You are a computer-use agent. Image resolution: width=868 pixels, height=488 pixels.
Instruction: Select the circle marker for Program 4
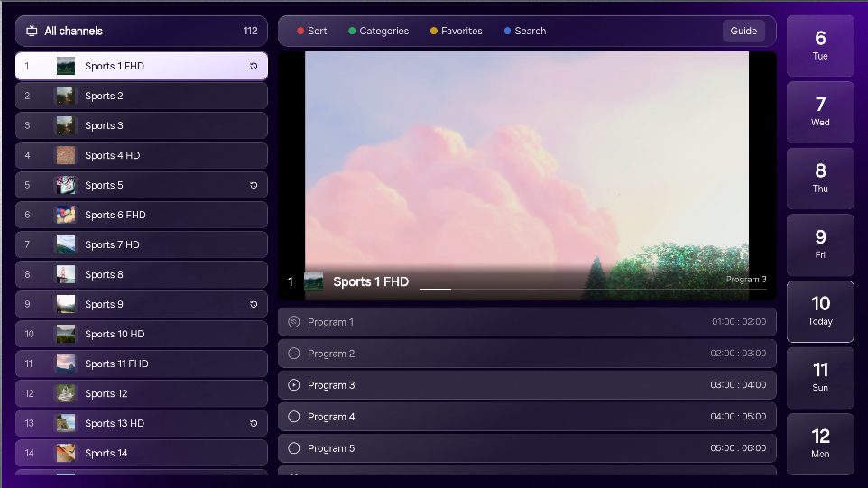(x=294, y=417)
